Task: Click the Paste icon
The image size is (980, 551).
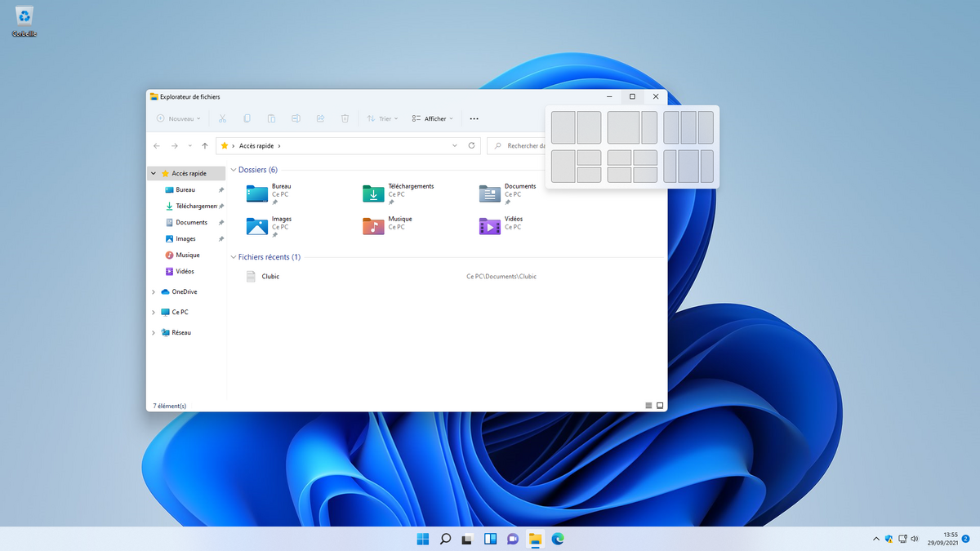Action: [271, 118]
